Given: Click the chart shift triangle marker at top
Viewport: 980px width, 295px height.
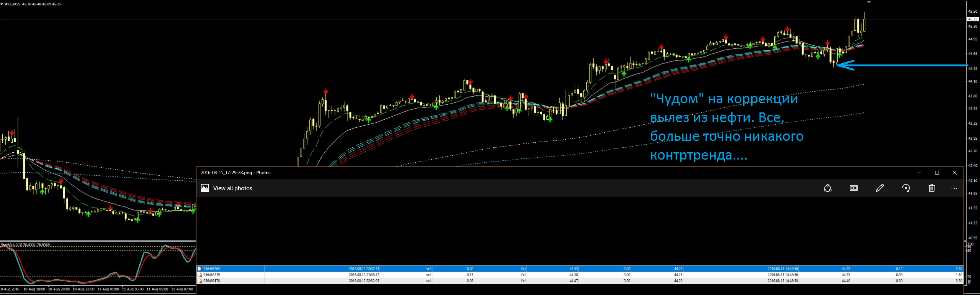Looking at the screenshot, I should pyautogui.click(x=869, y=2).
